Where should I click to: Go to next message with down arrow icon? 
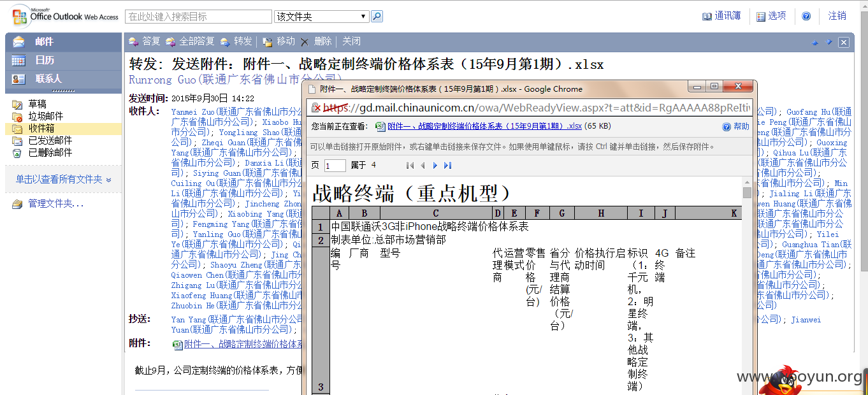tap(829, 42)
